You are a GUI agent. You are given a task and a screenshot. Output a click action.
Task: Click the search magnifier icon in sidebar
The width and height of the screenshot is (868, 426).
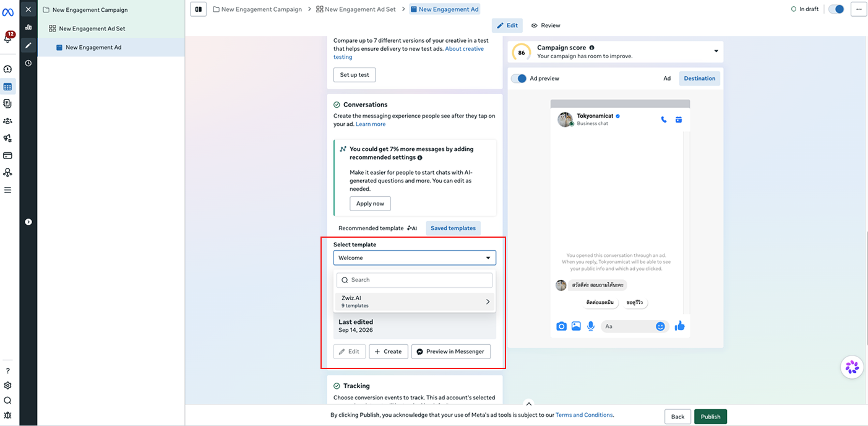[x=8, y=401]
